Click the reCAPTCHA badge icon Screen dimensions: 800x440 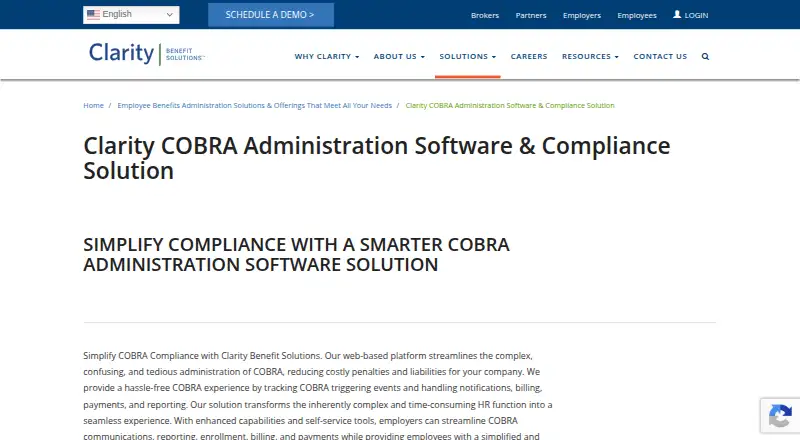(x=780, y=415)
